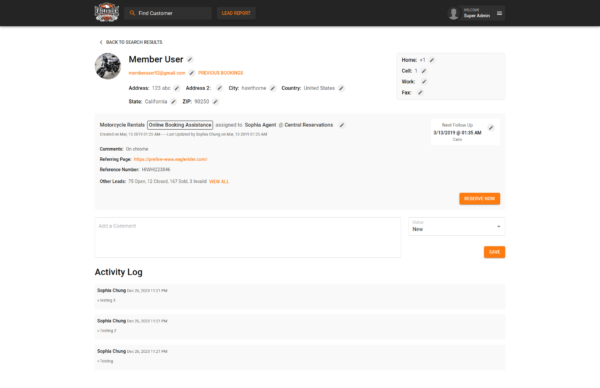Click the Activity Log heading
This screenshot has width=600, height=388.
[x=119, y=272]
